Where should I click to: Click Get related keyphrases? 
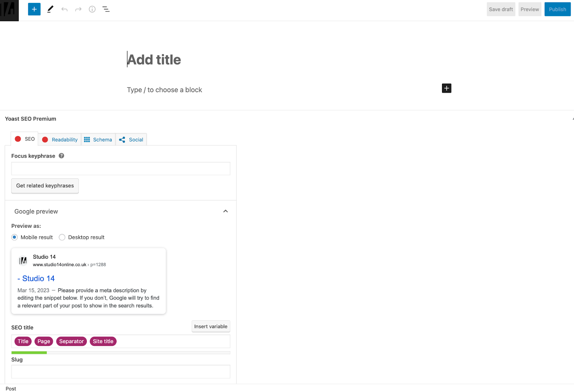tap(45, 186)
